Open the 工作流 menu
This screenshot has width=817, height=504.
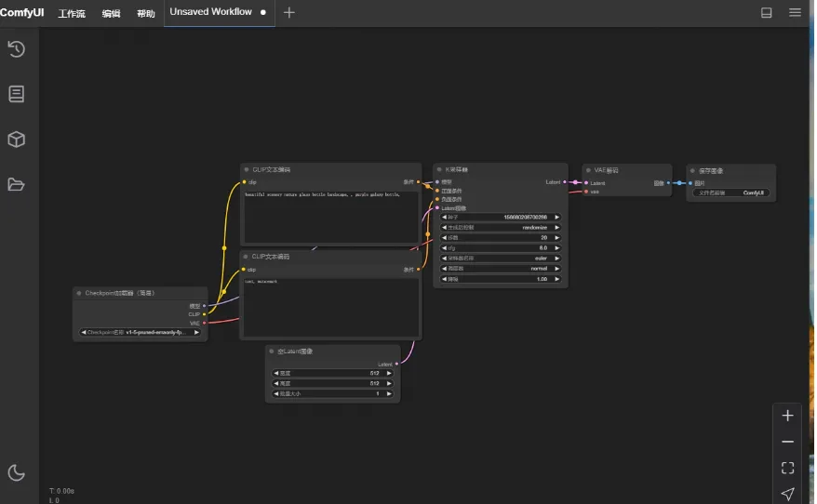pyautogui.click(x=72, y=14)
